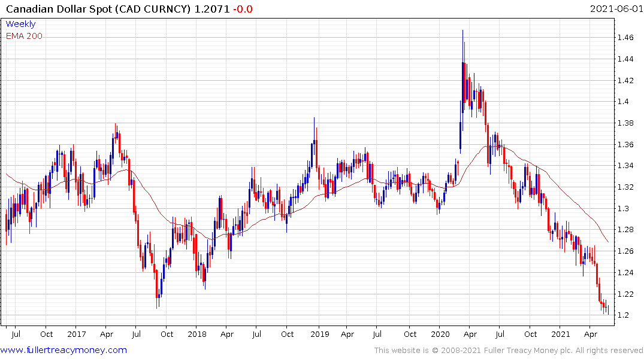
Task: Click the 1.32 price axis label
Action: (x=625, y=187)
